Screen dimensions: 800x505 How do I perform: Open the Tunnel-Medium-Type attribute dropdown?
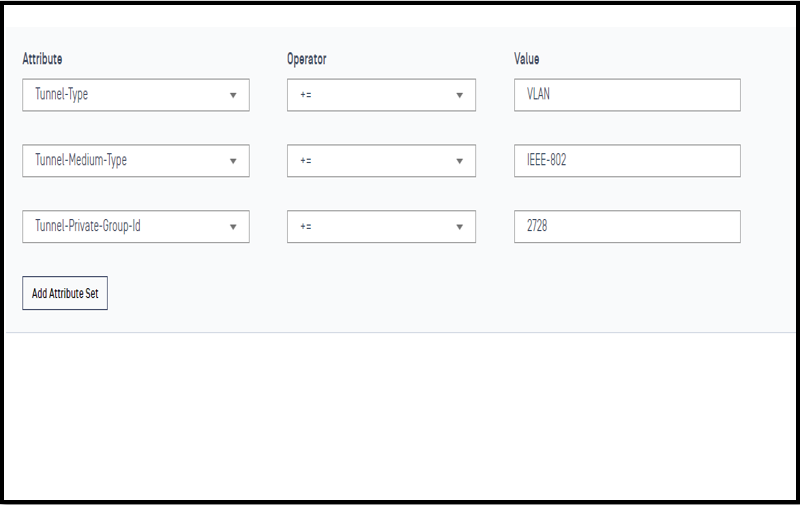[x=136, y=161]
